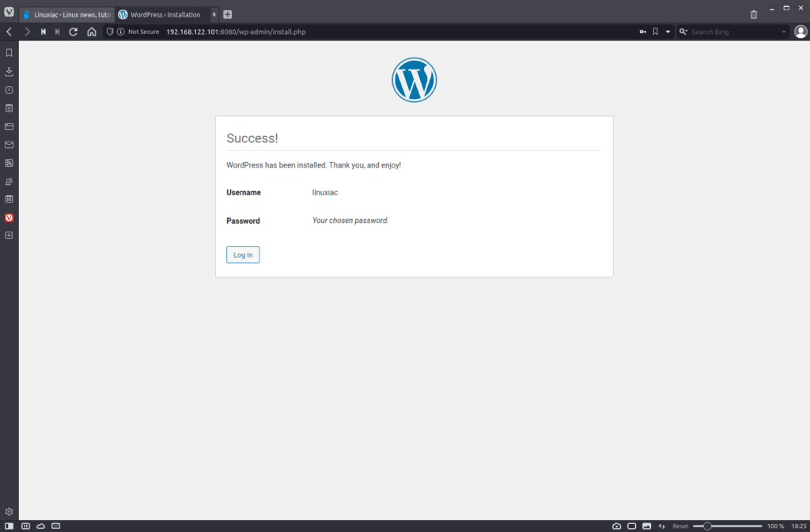
Task: Click the username value linuxiac
Action: click(325, 192)
